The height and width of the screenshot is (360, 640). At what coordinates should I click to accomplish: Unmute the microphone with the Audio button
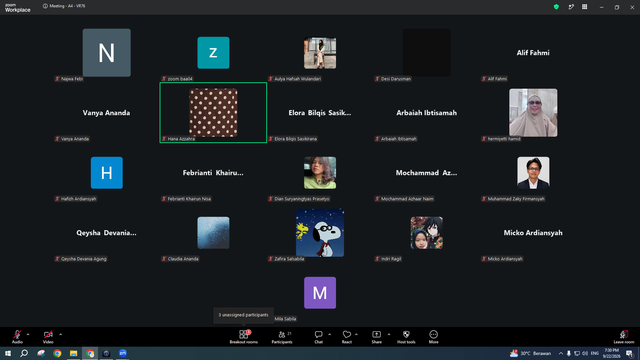tap(17, 337)
